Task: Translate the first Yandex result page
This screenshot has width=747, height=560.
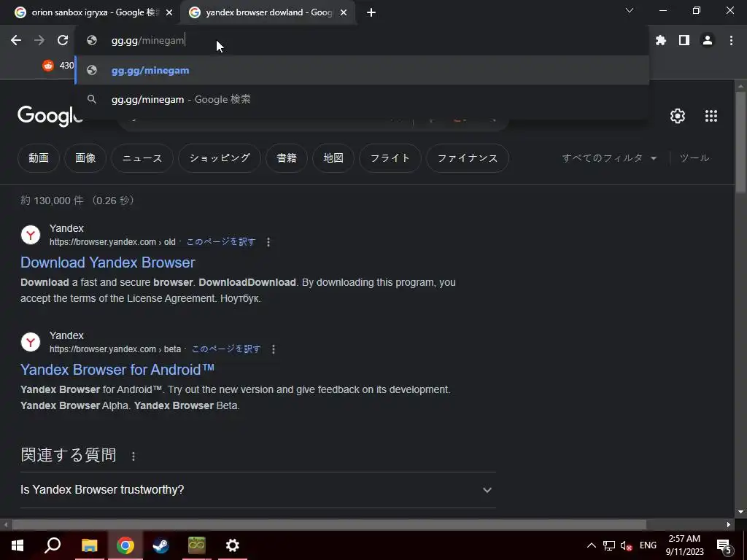Action: 221,242
